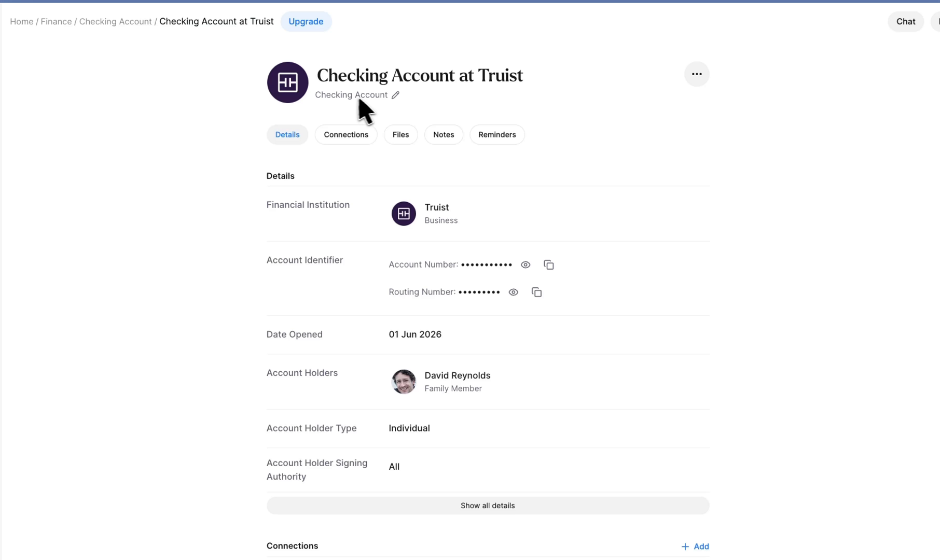Screen dimensions: 940x560
Task: Click the Date Opened field label
Action: pos(294,334)
